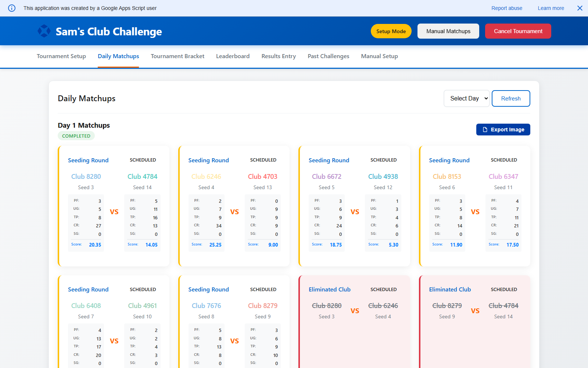The width and height of the screenshot is (588, 368).
Task: Click the Seeding Round label on Club 7676 card
Action: 208,289
